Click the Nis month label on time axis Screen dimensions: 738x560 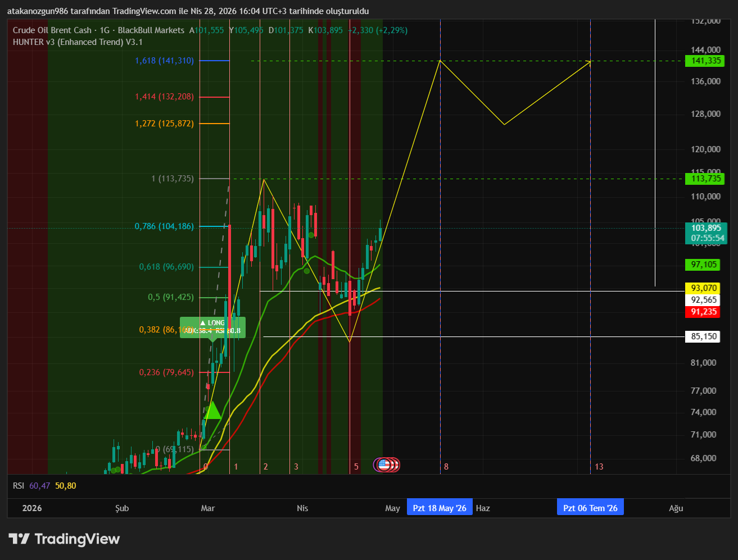(302, 508)
